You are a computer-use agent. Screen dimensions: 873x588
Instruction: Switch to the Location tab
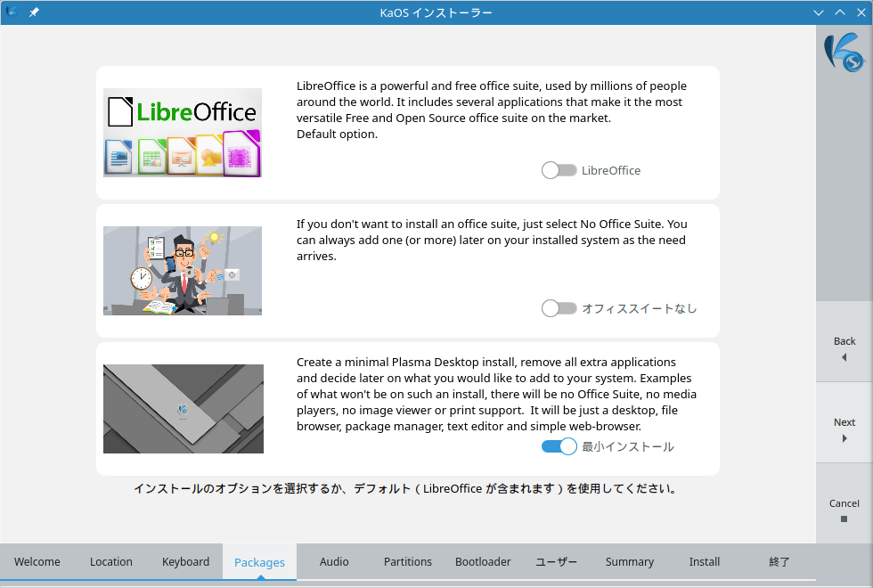pos(111,562)
